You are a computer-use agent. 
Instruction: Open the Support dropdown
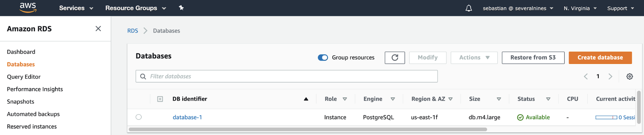point(620,8)
